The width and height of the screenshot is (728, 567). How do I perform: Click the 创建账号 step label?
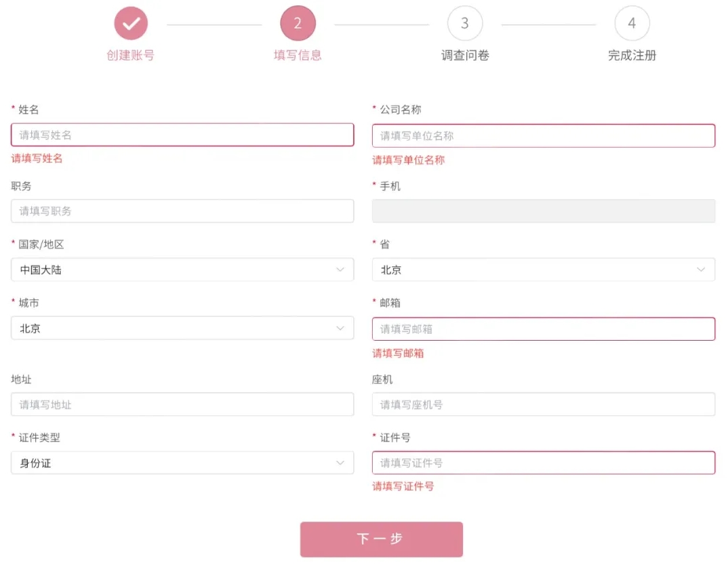point(131,56)
